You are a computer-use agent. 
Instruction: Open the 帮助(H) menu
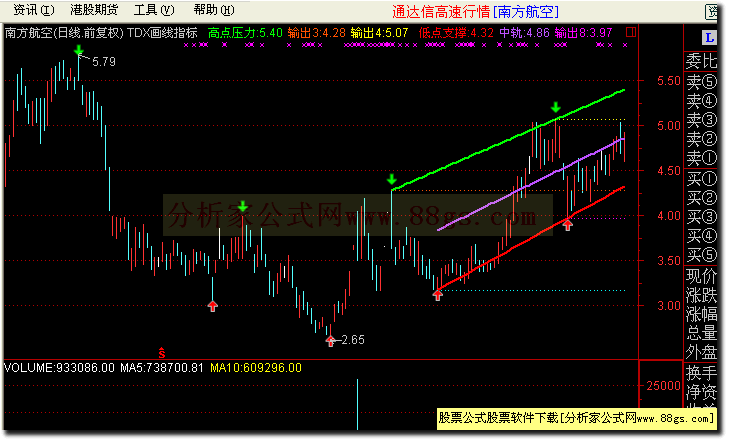click(x=214, y=10)
